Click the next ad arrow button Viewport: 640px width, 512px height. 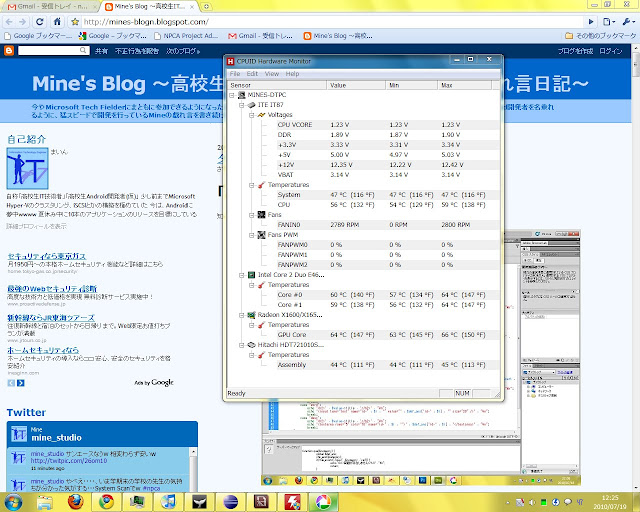21,383
